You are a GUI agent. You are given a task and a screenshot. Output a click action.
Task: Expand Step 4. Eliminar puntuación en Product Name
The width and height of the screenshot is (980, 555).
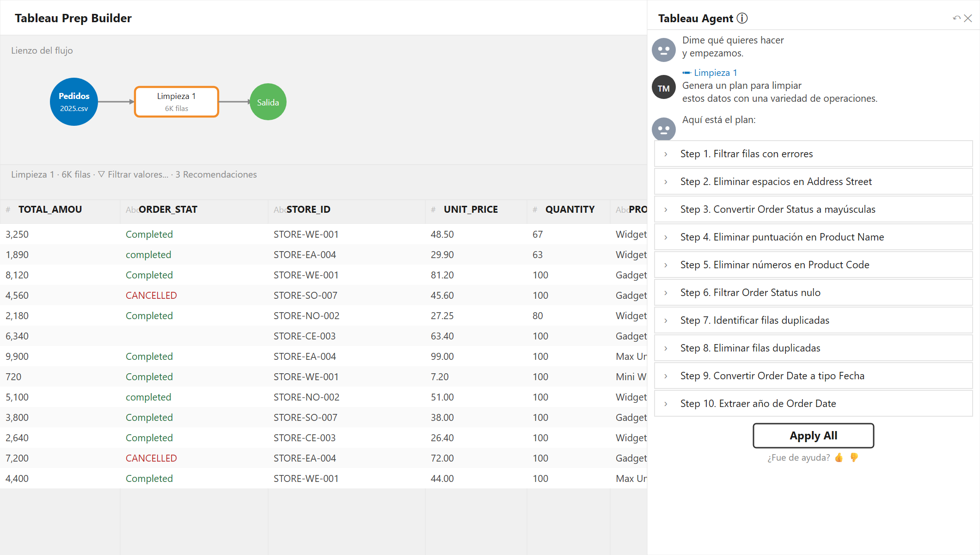point(814,237)
